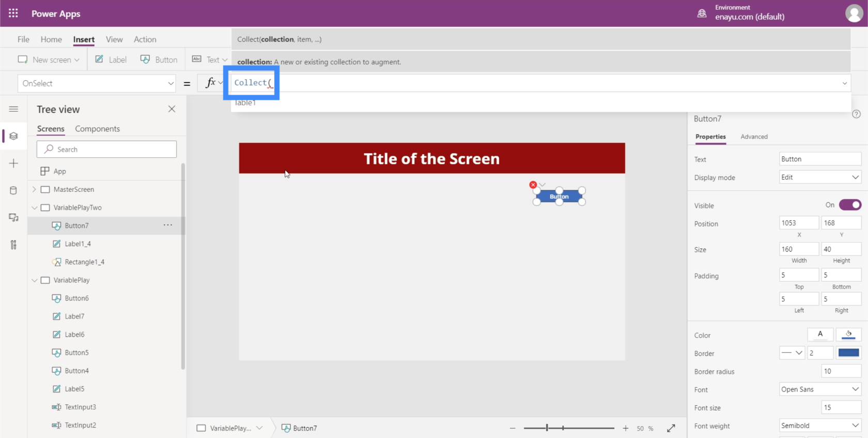The height and width of the screenshot is (438, 868).
Task: Toggle the Visible switch off
Action: tap(850, 205)
